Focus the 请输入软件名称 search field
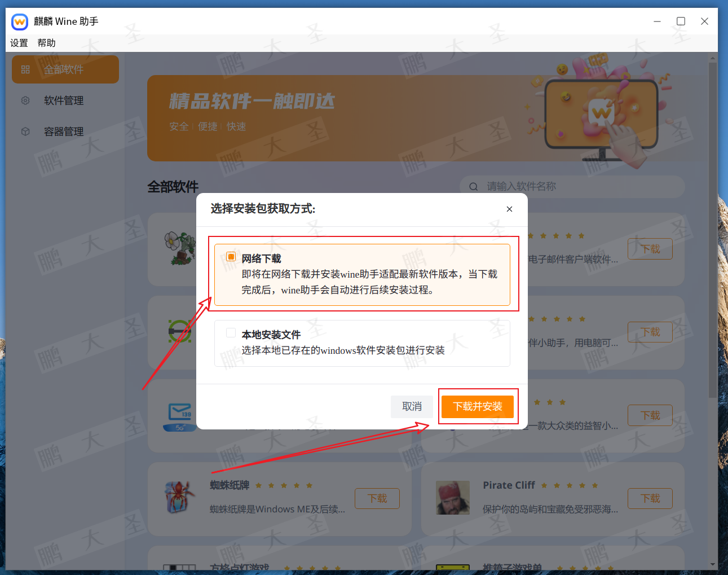728x575 pixels. (x=572, y=187)
